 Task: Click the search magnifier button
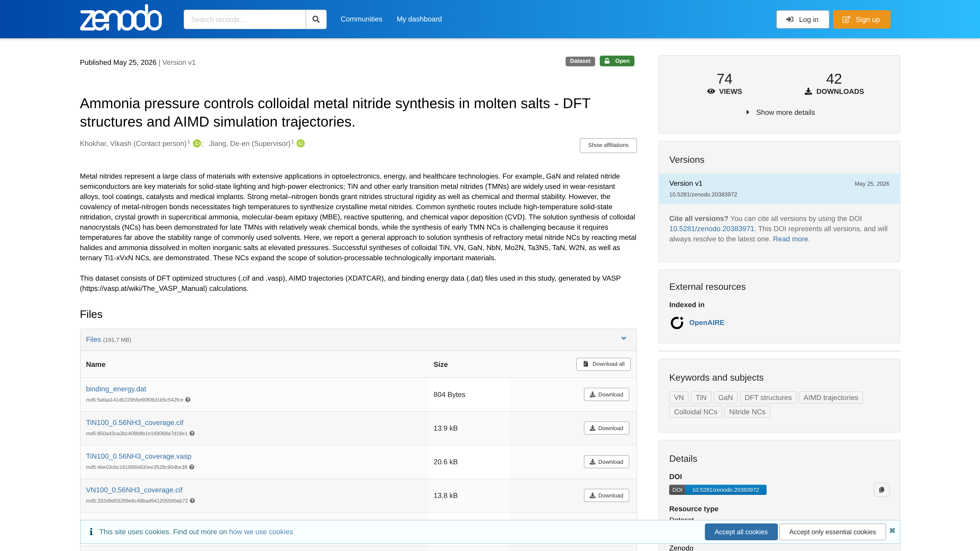(x=316, y=19)
